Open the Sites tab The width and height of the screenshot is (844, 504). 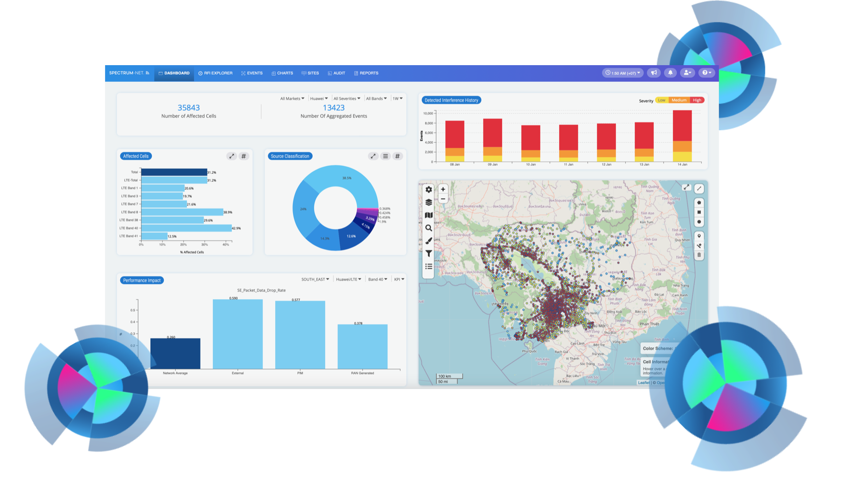click(x=310, y=73)
